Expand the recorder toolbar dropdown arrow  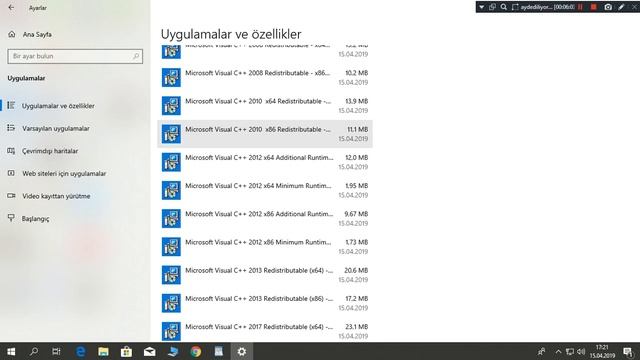482,7
